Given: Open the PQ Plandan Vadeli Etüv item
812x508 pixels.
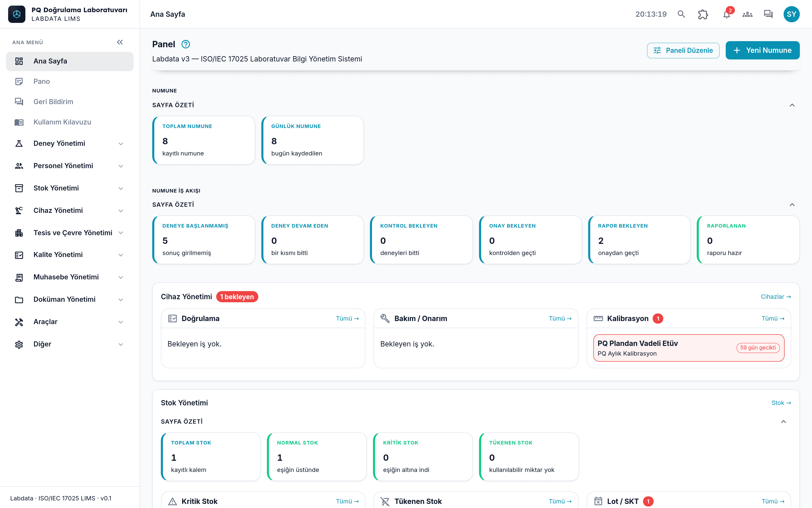Looking at the screenshot, I should coord(688,348).
